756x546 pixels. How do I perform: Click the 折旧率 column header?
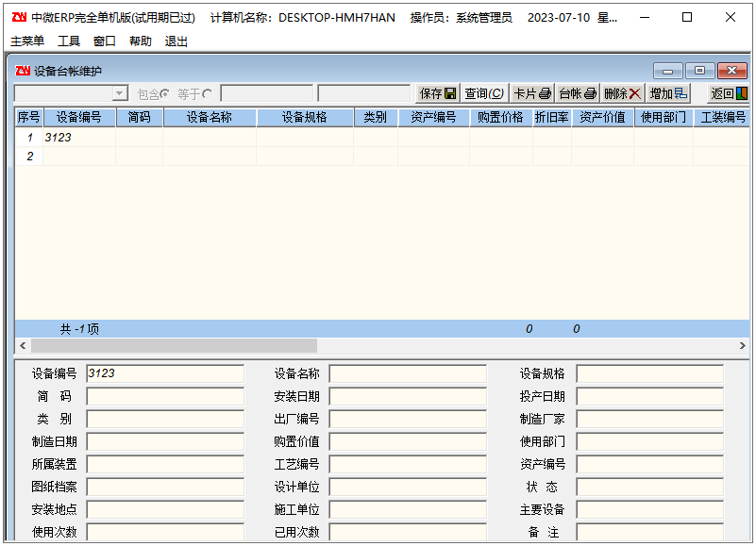551,117
